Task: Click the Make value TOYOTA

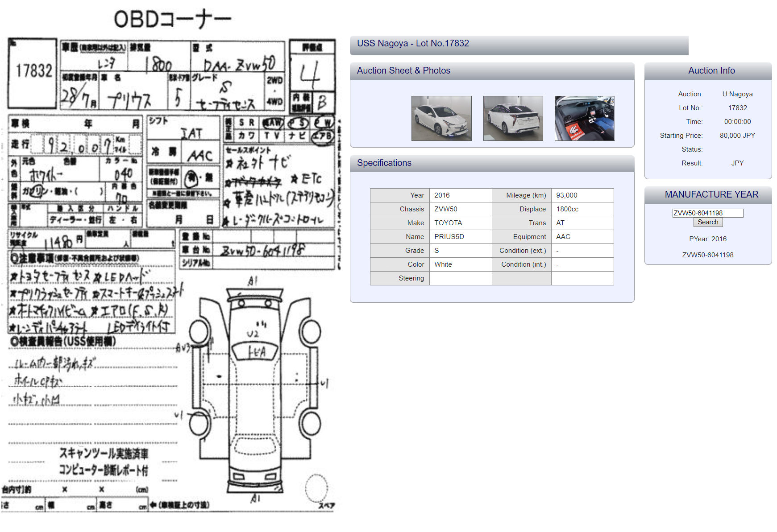Action: [448, 223]
